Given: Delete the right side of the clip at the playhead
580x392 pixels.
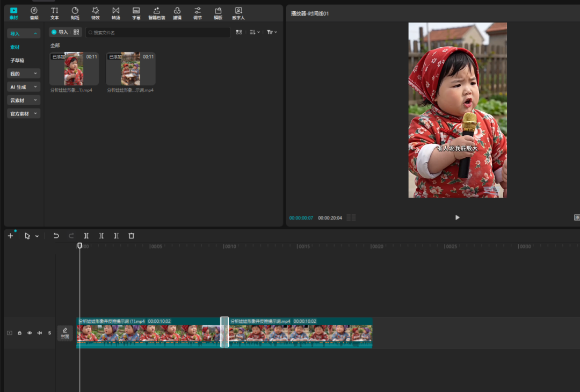Looking at the screenshot, I should pos(116,236).
